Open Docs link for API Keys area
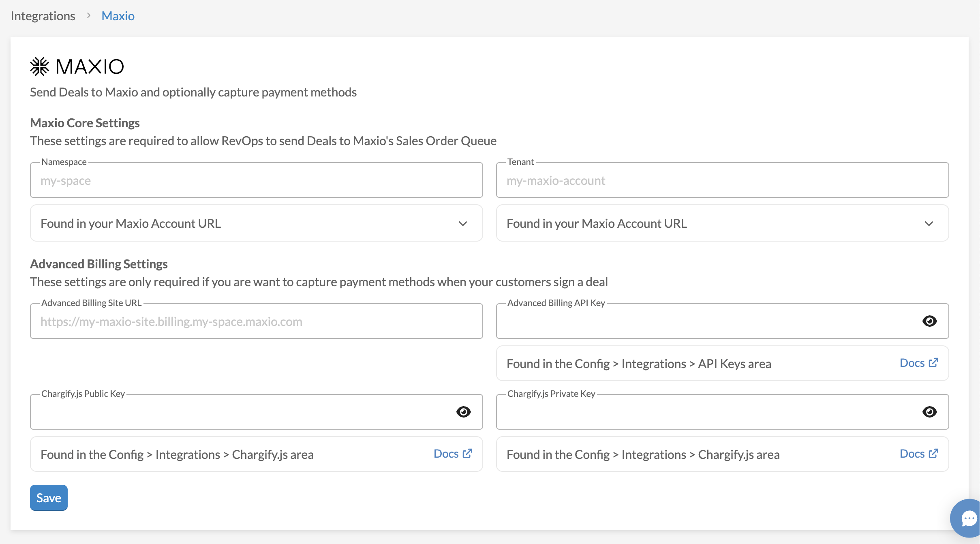This screenshot has height=544, width=980. (x=919, y=363)
